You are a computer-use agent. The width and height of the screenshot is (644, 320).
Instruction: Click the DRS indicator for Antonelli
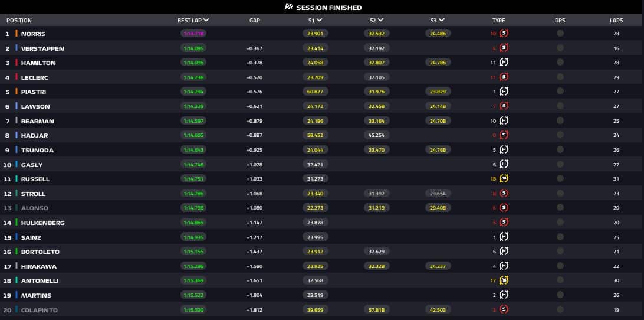point(560,280)
